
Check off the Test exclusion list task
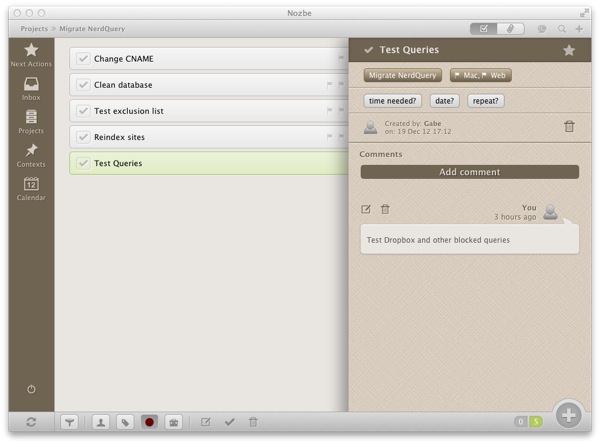(83, 111)
